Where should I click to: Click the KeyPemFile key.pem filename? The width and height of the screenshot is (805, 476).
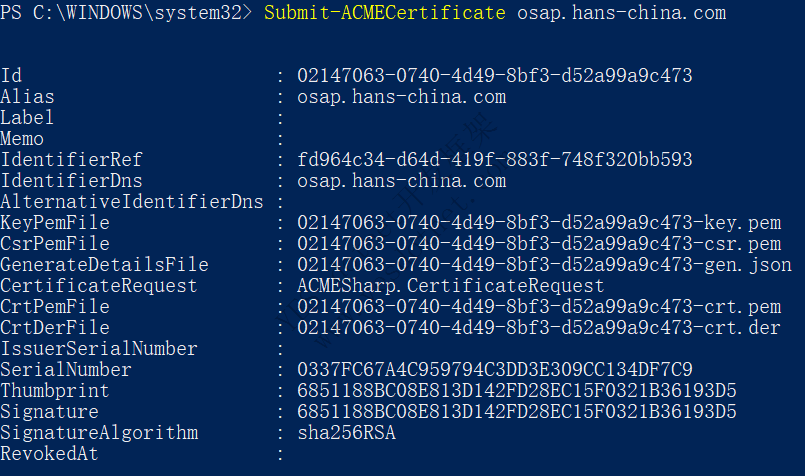539,223
